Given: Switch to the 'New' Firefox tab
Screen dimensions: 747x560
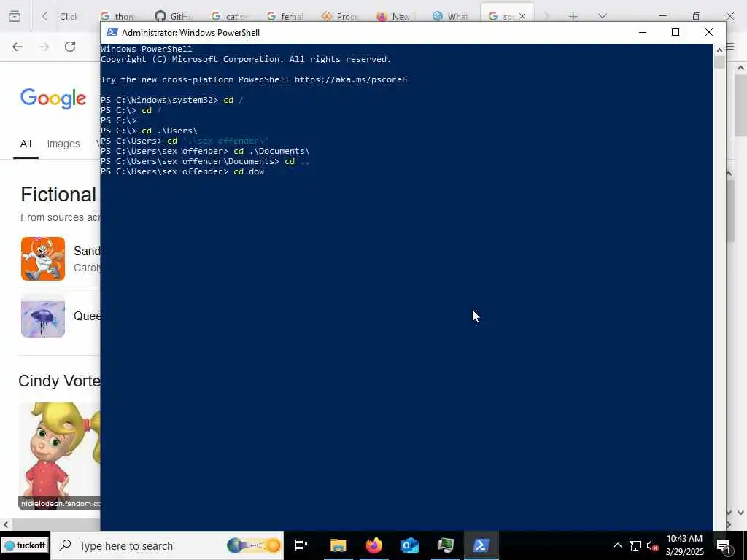Looking at the screenshot, I should (395, 16).
